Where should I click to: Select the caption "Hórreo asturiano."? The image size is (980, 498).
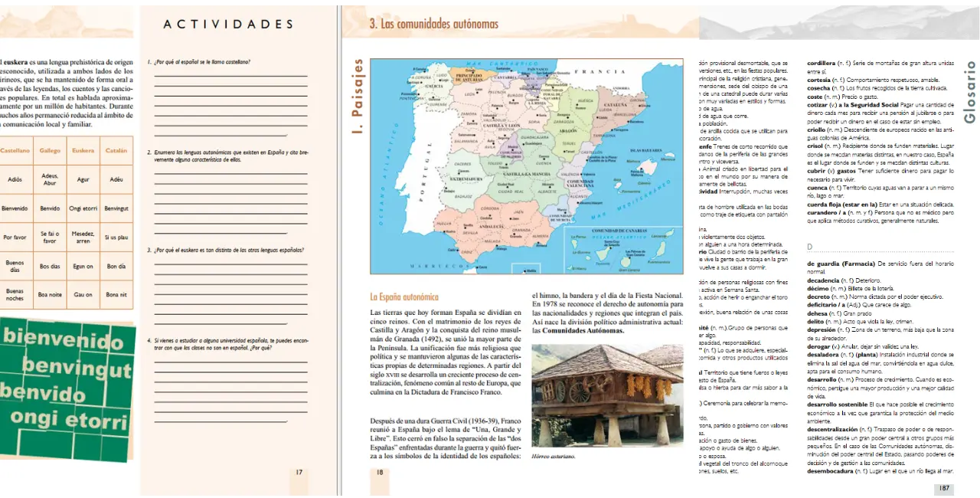click(x=555, y=457)
